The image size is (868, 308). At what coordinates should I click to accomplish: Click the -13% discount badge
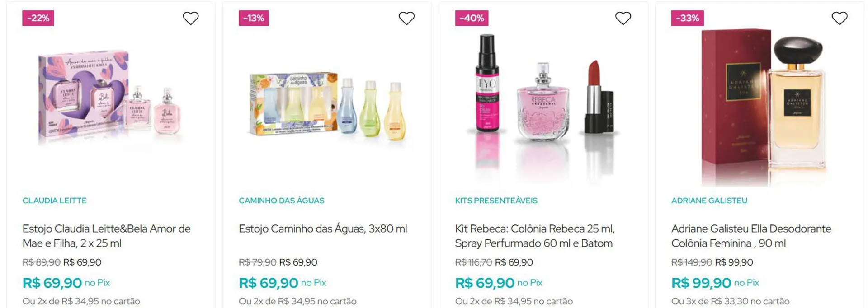point(254,18)
